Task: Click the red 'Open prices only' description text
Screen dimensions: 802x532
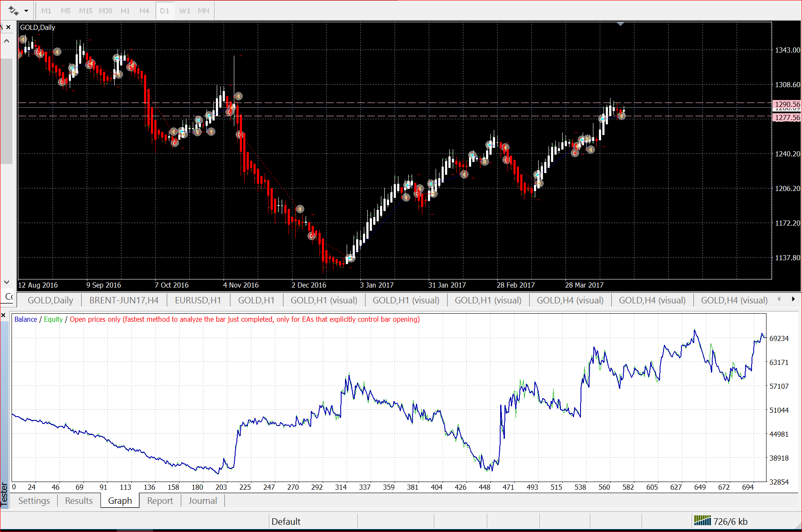Action: [x=245, y=319]
